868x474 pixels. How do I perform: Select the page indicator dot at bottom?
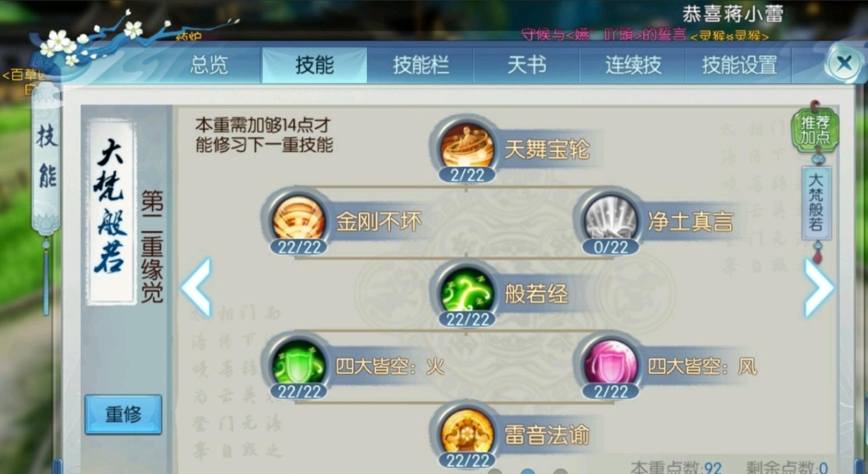click(527, 472)
